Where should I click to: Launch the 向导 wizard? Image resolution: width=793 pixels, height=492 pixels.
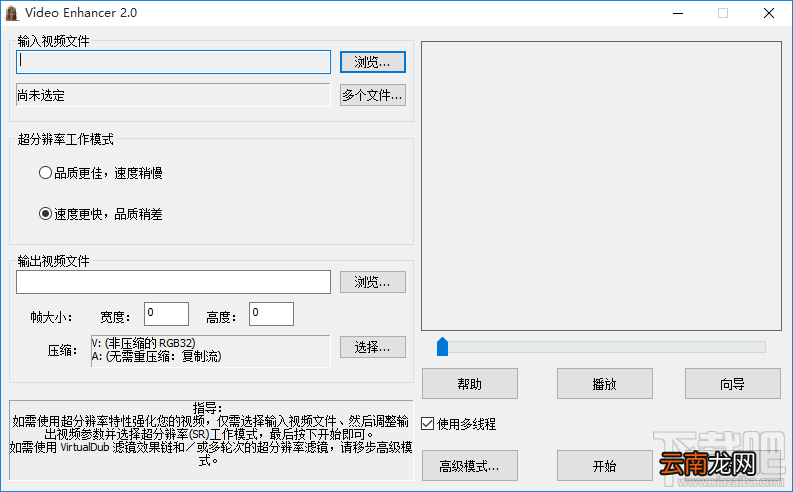[x=733, y=384]
